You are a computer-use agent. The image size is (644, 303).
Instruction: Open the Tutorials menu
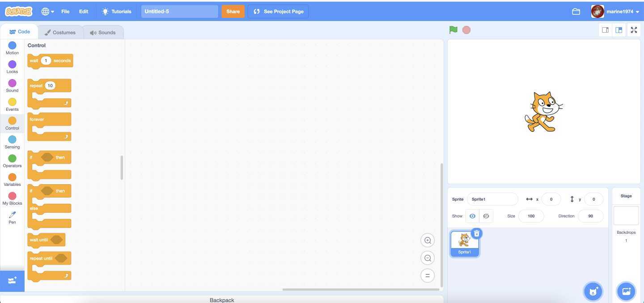click(x=117, y=11)
